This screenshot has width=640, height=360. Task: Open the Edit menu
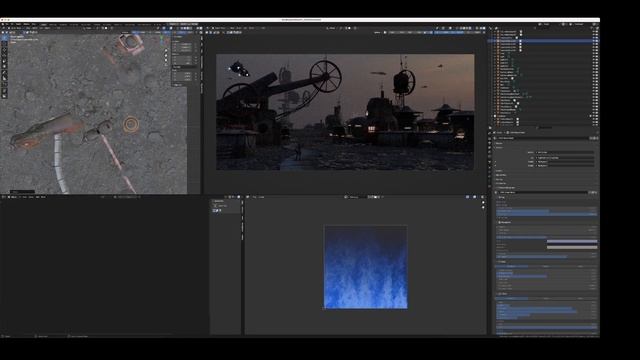(13, 24)
